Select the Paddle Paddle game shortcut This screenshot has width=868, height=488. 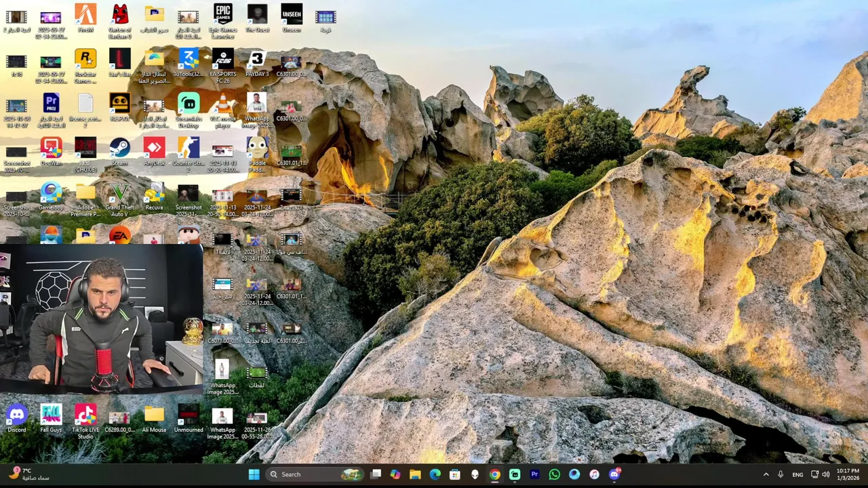257,155
